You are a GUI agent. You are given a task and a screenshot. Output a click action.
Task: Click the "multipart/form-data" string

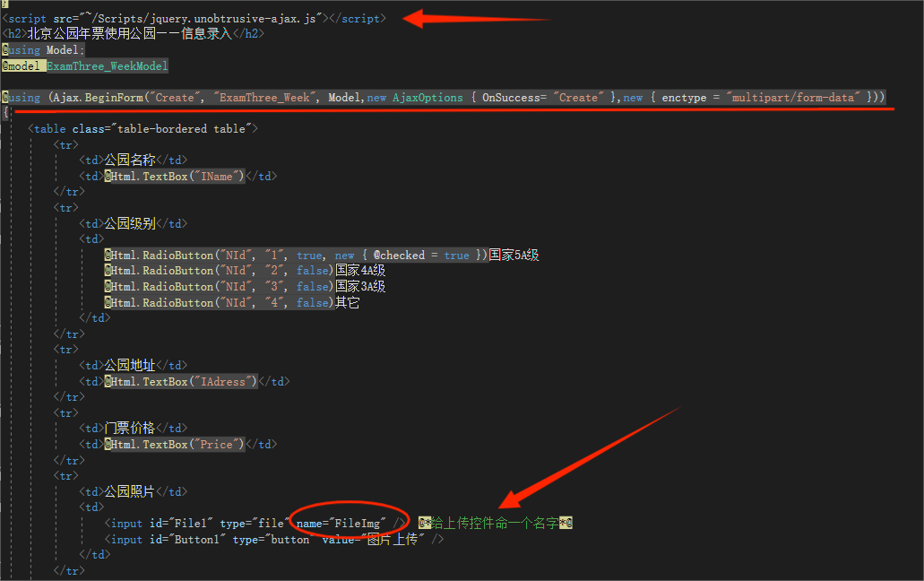pos(793,97)
